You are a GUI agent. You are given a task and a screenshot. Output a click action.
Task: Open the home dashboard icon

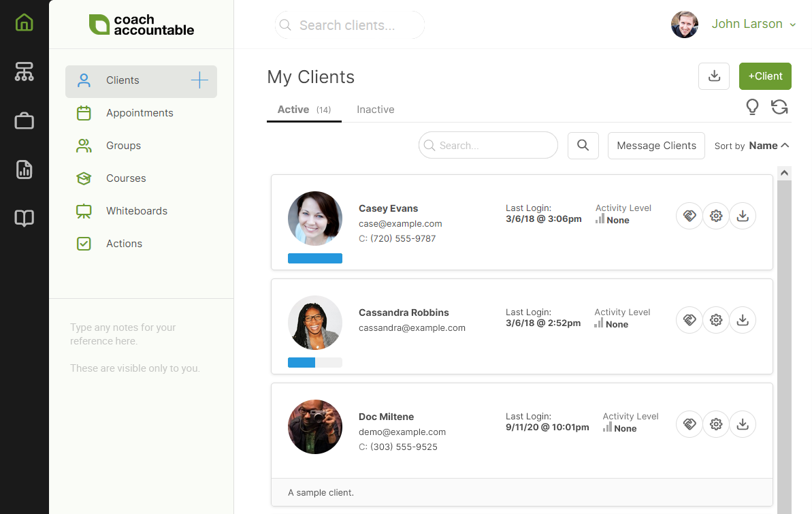pyautogui.click(x=24, y=22)
